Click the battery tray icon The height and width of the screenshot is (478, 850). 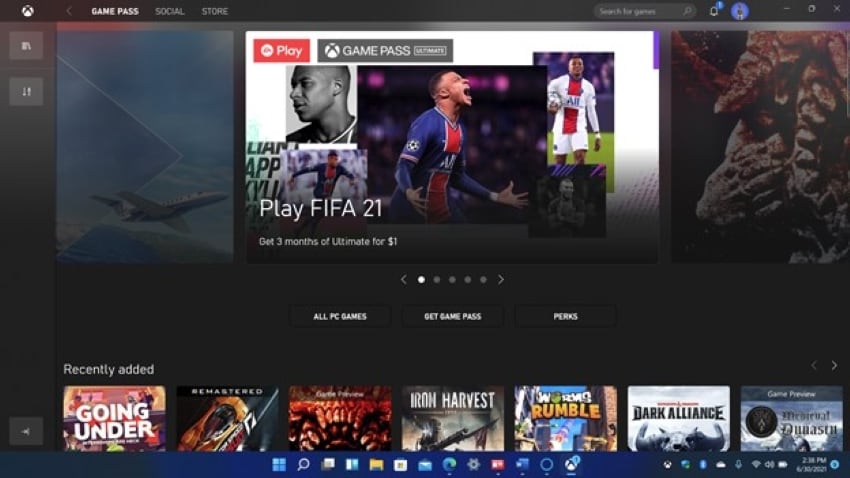[783, 464]
